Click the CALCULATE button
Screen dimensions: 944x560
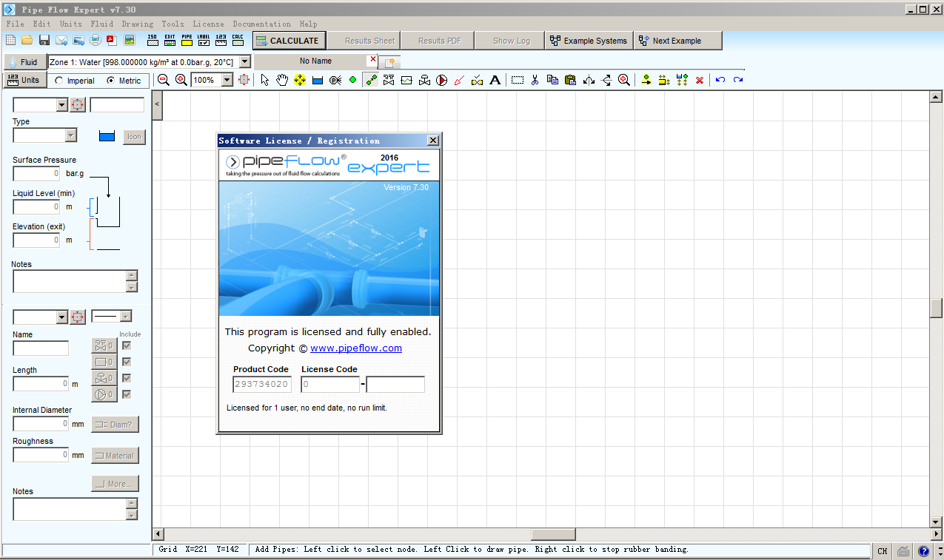click(x=289, y=41)
